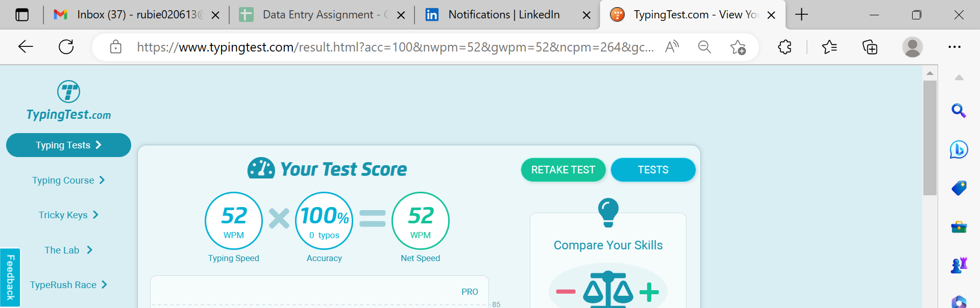Add this page to favorites star
This screenshot has height=308, width=980.
738,47
